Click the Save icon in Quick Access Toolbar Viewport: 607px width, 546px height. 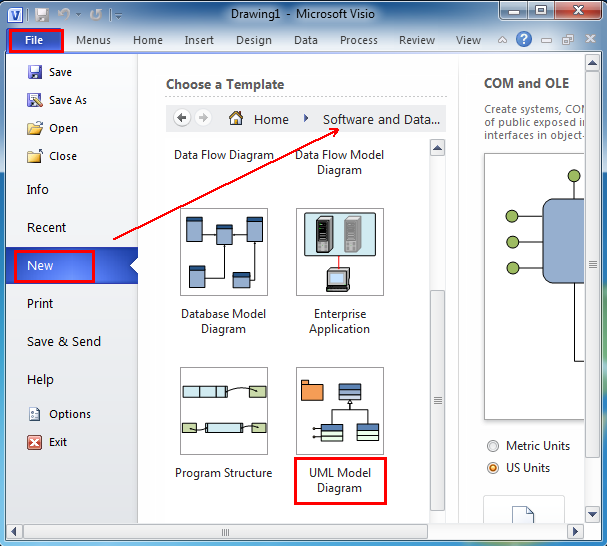tap(42, 15)
